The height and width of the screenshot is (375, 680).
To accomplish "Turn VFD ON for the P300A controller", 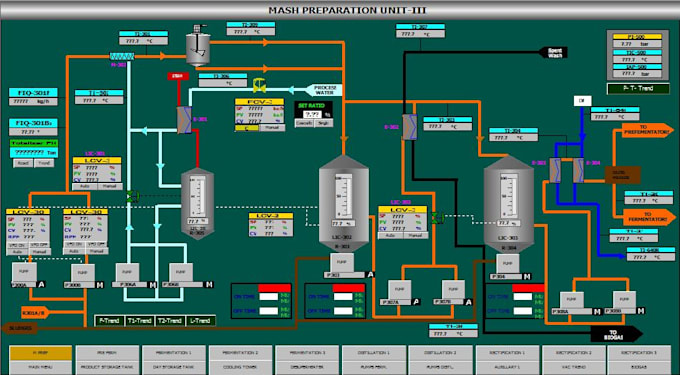I will (17, 245).
